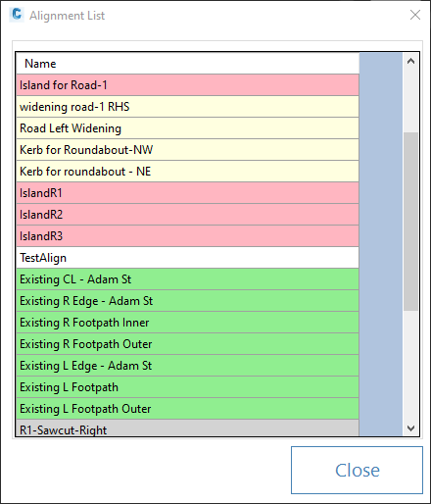431x504 pixels.
Task: Click the scrollbar up arrow
Action: coord(410,61)
